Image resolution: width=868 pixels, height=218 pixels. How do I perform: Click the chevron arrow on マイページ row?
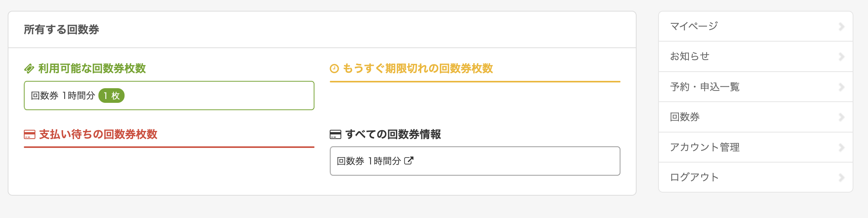pyautogui.click(x=841, y=27)
